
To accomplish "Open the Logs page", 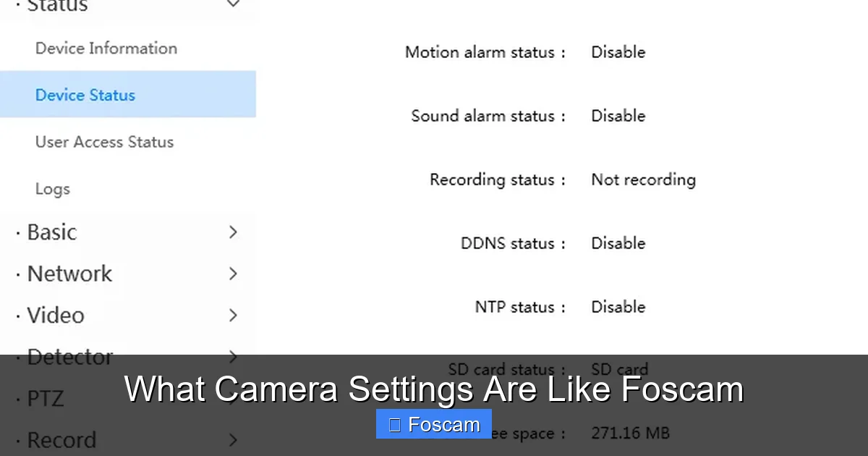I will [x=52, y=188].
